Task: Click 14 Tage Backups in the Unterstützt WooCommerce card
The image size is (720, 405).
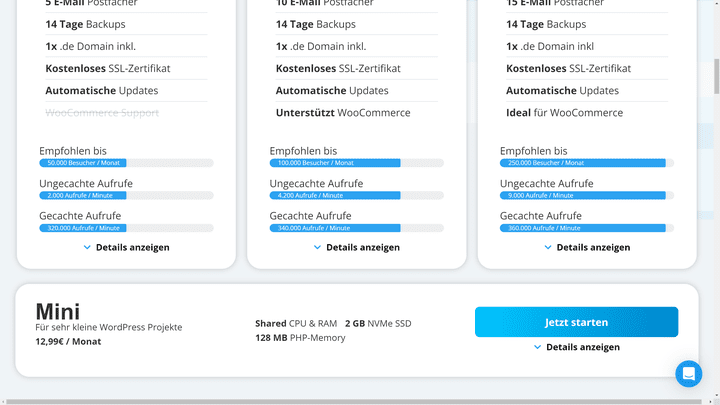Action: click(x=315, y=24)
